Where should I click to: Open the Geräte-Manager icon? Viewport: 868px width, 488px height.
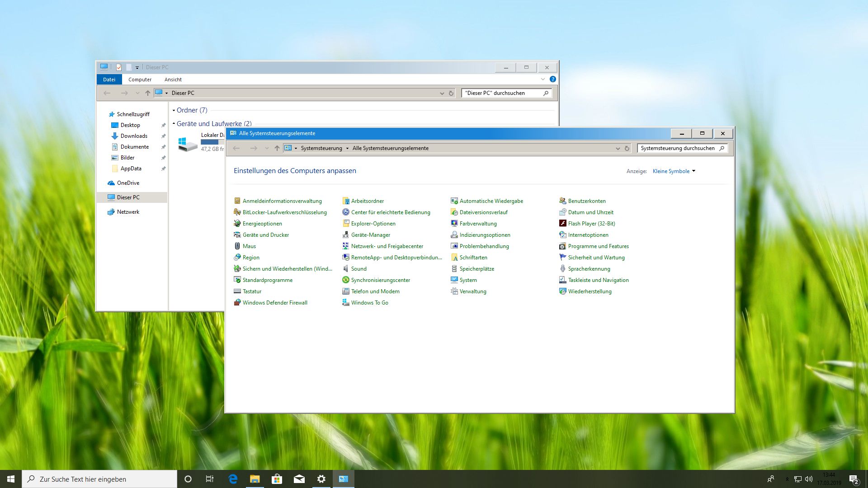[x=345, y=235]
